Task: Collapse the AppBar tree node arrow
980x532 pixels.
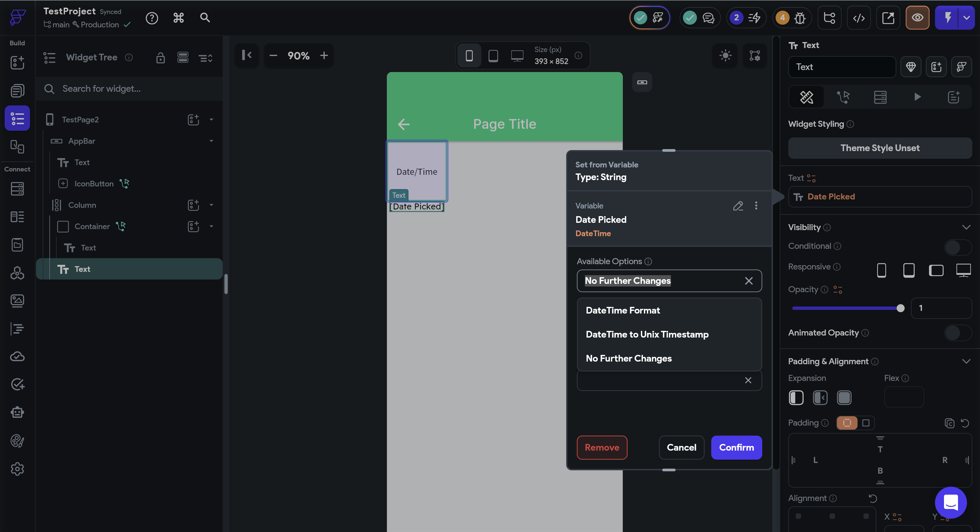Action: tap(211, 141)
